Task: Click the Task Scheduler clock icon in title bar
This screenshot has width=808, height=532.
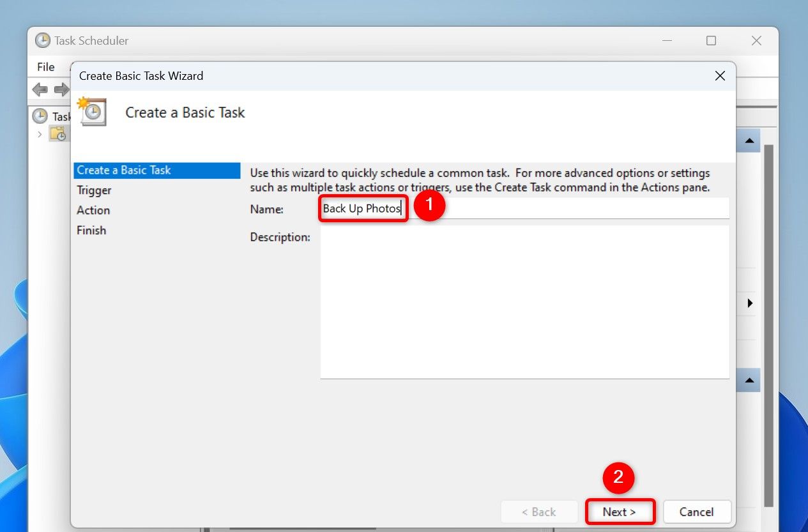Action: click(x=42, y=40)
